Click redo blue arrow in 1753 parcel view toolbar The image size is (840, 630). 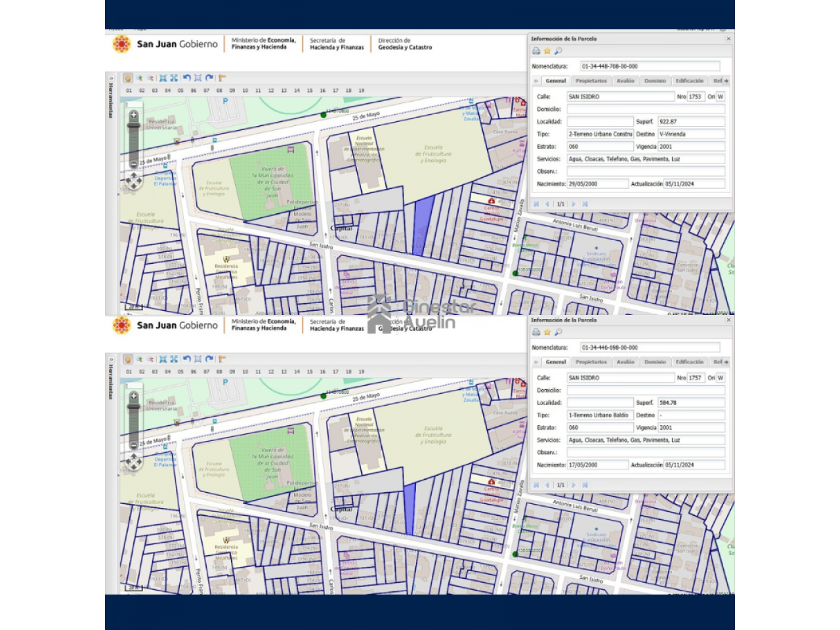(209, 77)
